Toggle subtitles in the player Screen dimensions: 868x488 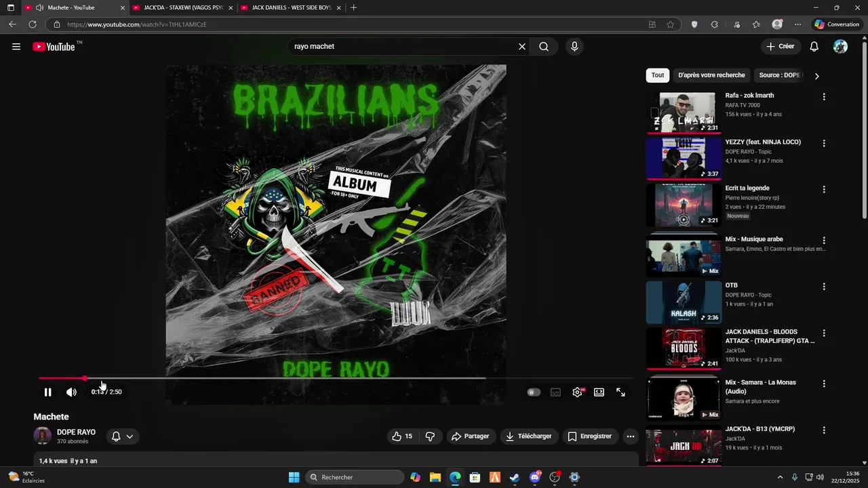pyautogui.click(x=555, y=392)
